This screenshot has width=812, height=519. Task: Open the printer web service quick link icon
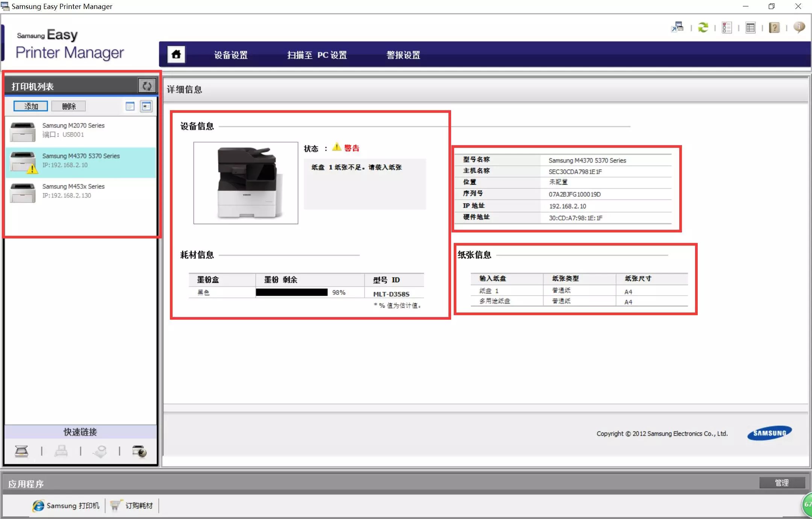click(x=139, y=451)
